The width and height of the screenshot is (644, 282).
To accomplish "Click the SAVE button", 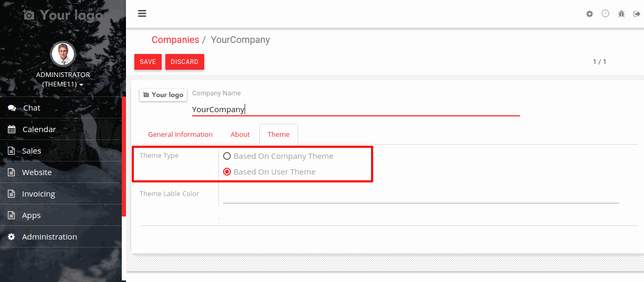I will pos(148,62).
